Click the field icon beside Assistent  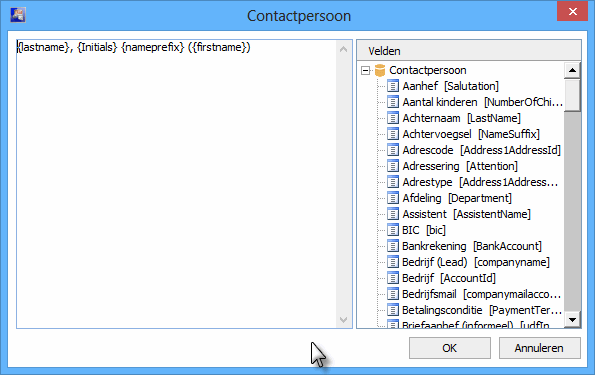[x=393, y=214]
